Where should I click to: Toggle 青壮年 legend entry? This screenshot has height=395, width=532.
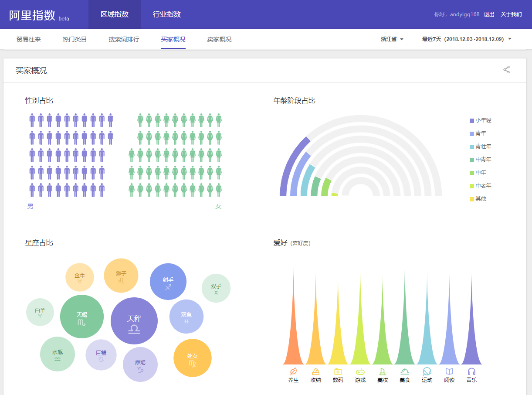[x=480, y=146]
